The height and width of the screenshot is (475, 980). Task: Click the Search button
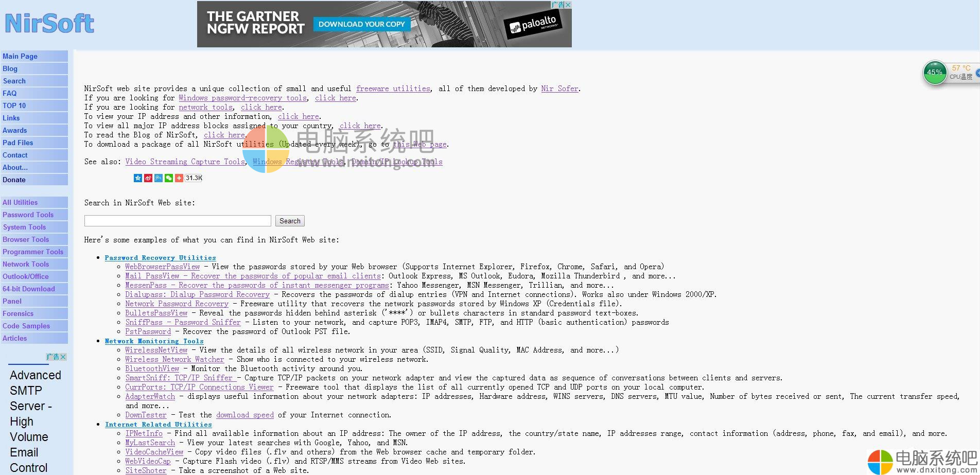(x=290, y=221)
